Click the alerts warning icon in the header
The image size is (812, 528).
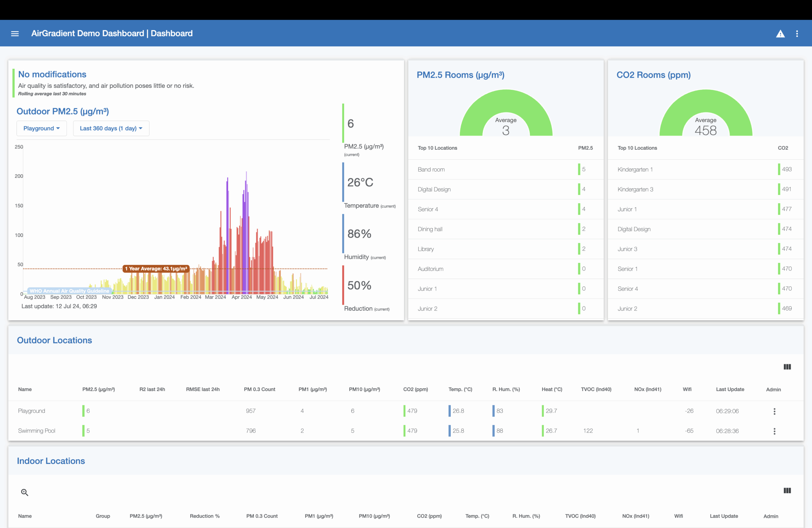tap(781, 33)
